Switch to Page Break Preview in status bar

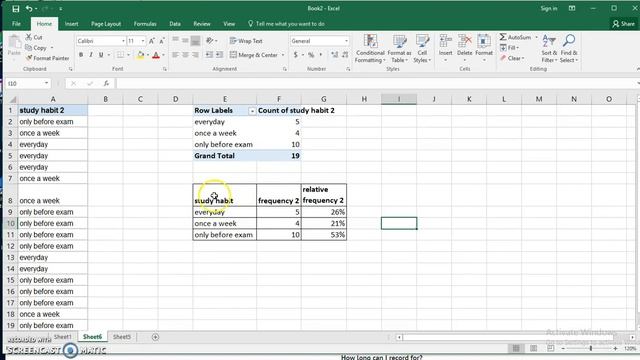pyautogui.click(x=550, y=348)
